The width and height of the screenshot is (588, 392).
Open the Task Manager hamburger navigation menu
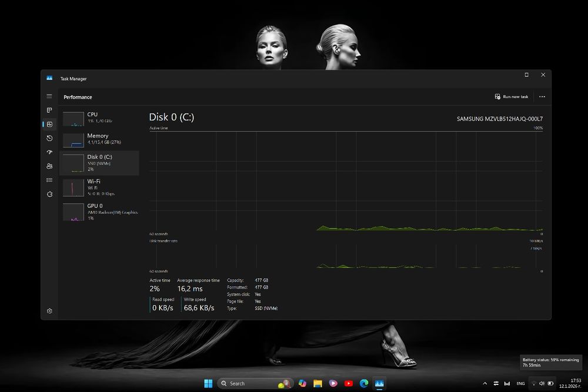click(x=49, y=96)
